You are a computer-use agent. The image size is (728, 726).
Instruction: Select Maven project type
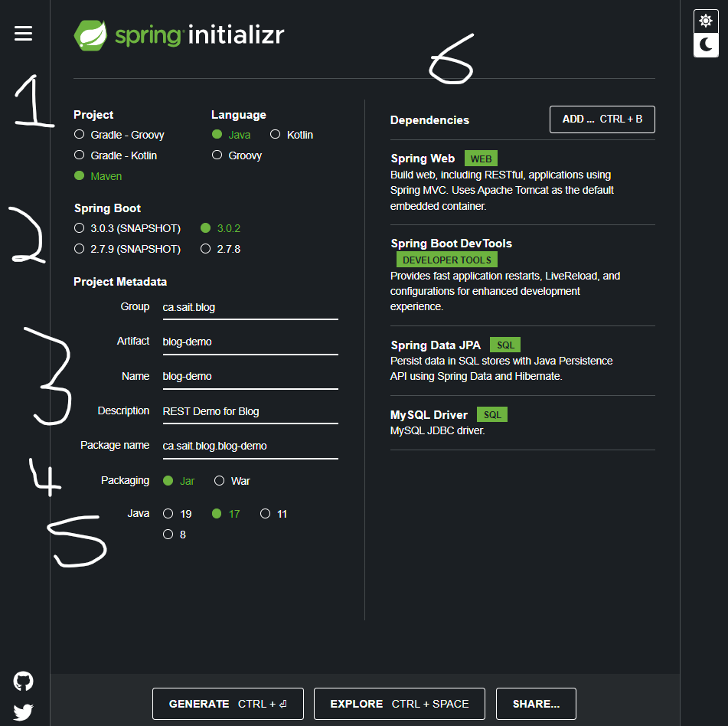click(x=98, y=176)
